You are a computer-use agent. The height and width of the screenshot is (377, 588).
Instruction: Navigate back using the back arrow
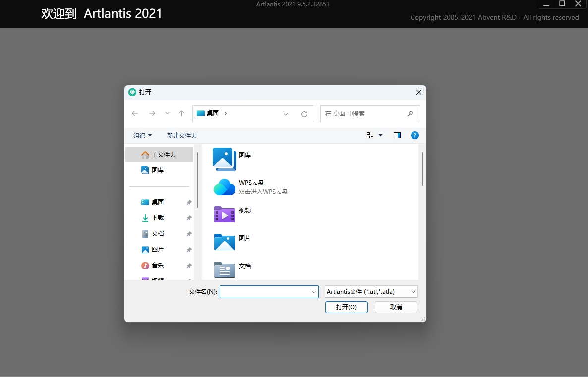coord(135,113)
